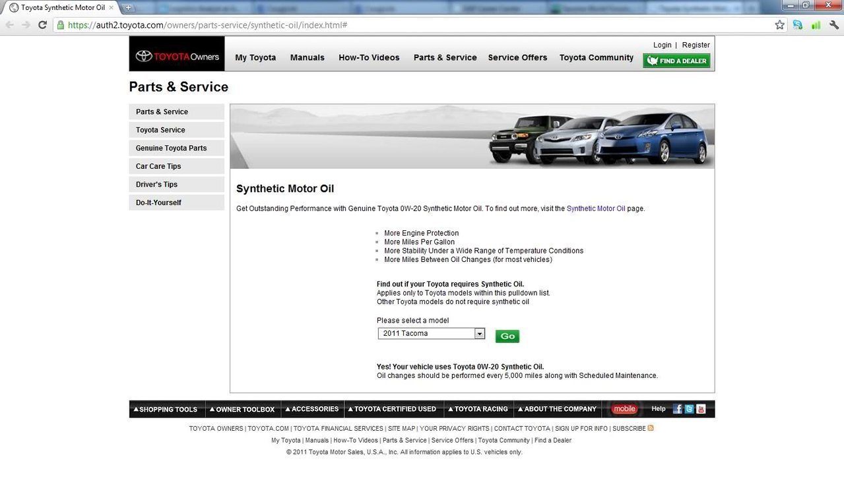Click the "More Engine Protection" bullet text
Image resolution: width=844 pixels, height=504 pixels.
point(421,234)
